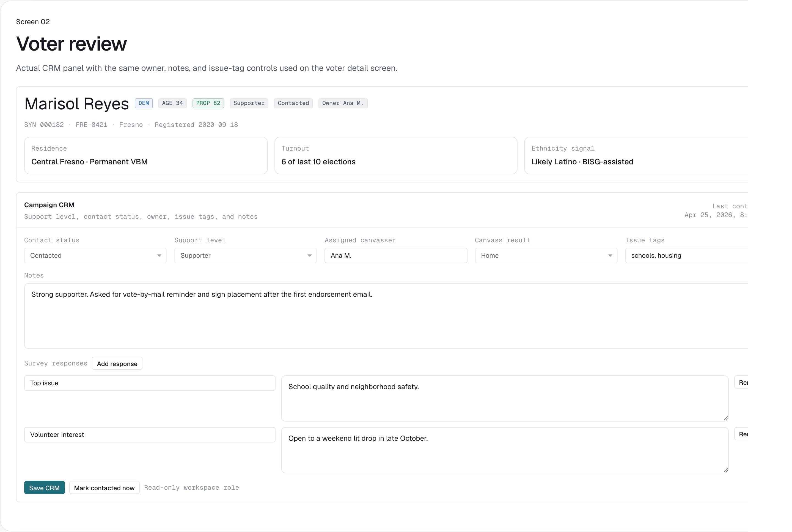Click the Contacted badge in header
This screenshot has height=532, width=792.
[293, 103]
